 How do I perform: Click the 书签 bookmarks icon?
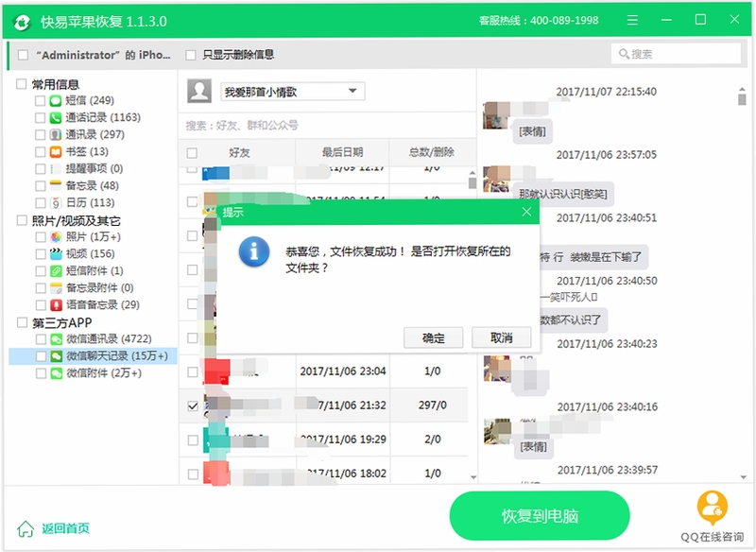tap(56, 152)
